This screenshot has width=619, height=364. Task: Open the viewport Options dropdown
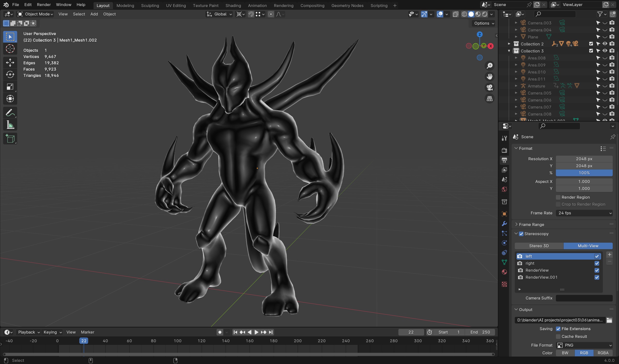pyautogui.click(x=483, y=23)
